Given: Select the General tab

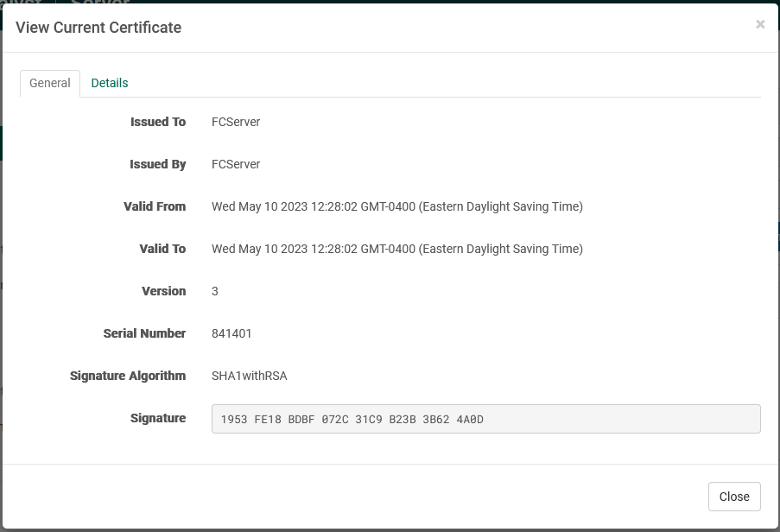Looking at the screenshot, I should pos(50,83).
